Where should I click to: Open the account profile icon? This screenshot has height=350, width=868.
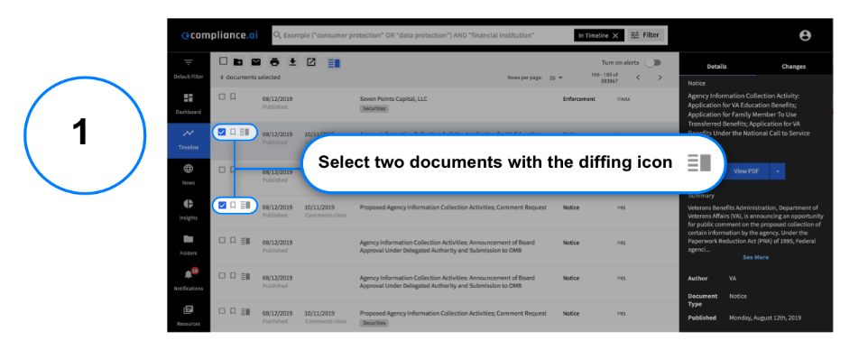click(805, 35)
